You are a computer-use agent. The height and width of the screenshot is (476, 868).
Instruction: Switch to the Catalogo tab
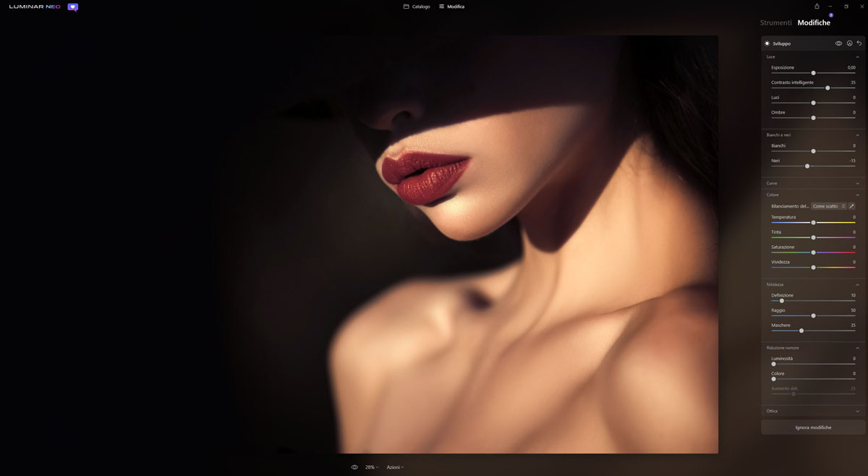click(x=417, y=7)
